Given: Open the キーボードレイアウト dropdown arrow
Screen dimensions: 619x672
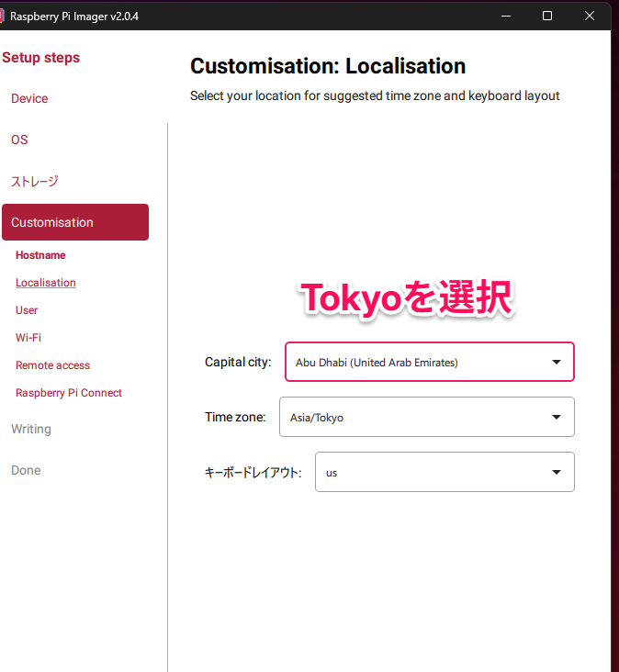Looking at the screenshot, I should [556, 472].
